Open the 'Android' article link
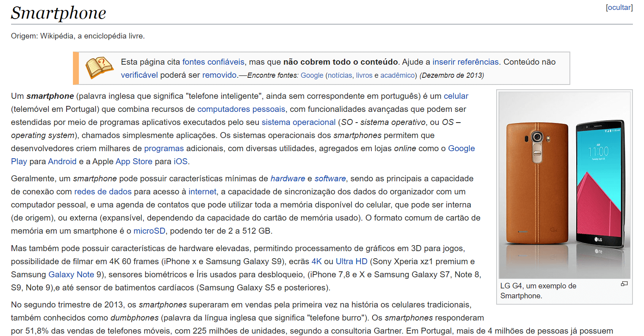Screen dimensions: 644x336 pyautogui.click(x=62, y=161)
